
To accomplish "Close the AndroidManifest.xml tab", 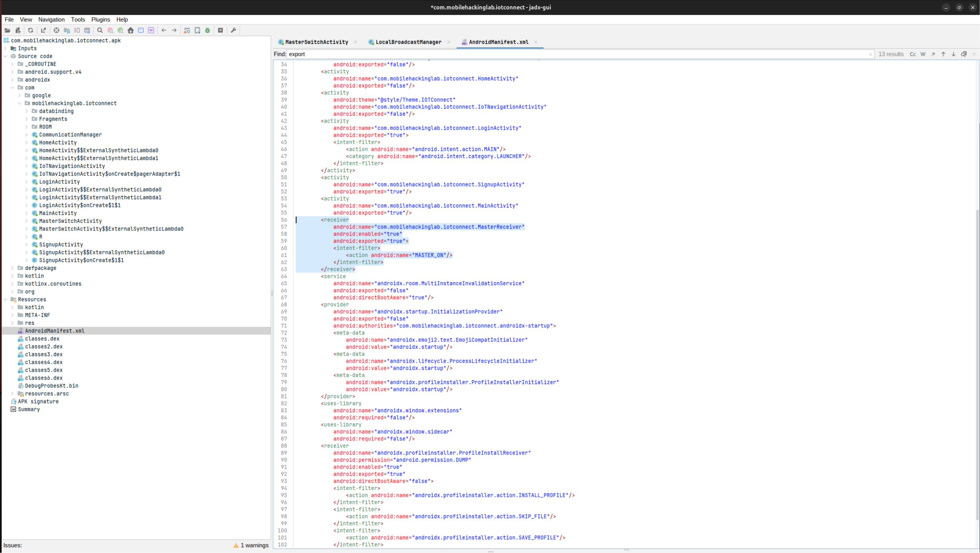I will point(536,42).
